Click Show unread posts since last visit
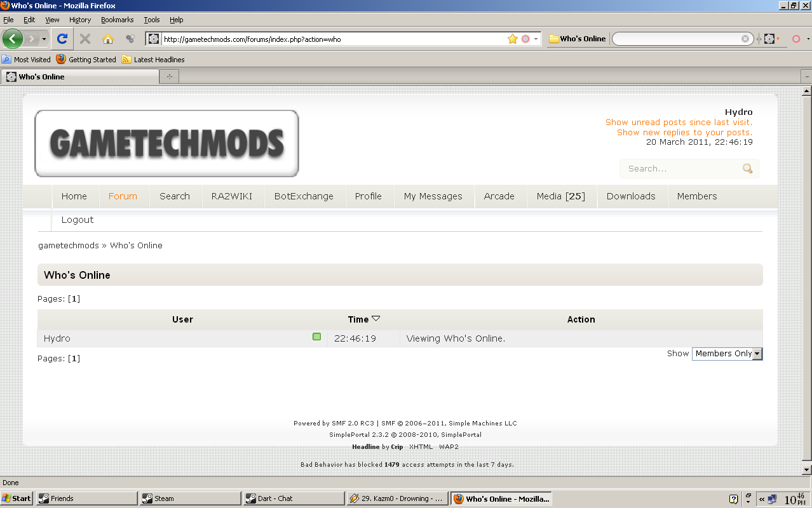Screen dimensions: 812x508 (x=679, y=122)
